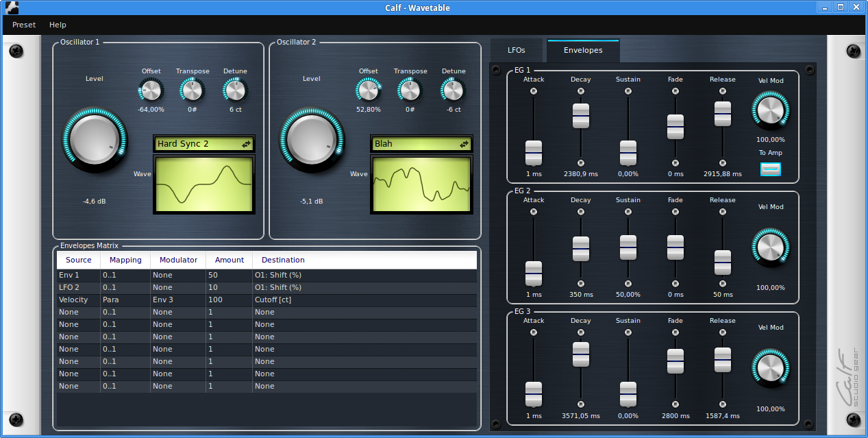868x438 pixels.
Task: Click the EG 1 Fade slider handle
Action: click(x=675, y=127)
